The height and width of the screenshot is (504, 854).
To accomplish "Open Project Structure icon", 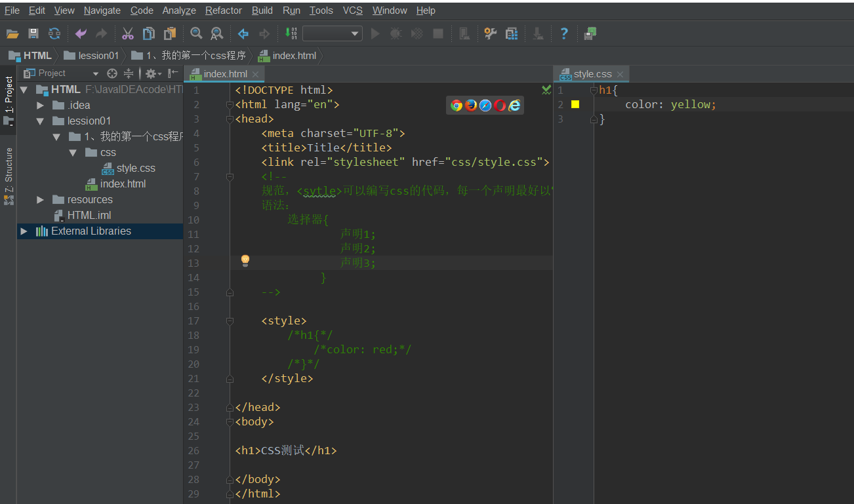I will pos(512,33).
